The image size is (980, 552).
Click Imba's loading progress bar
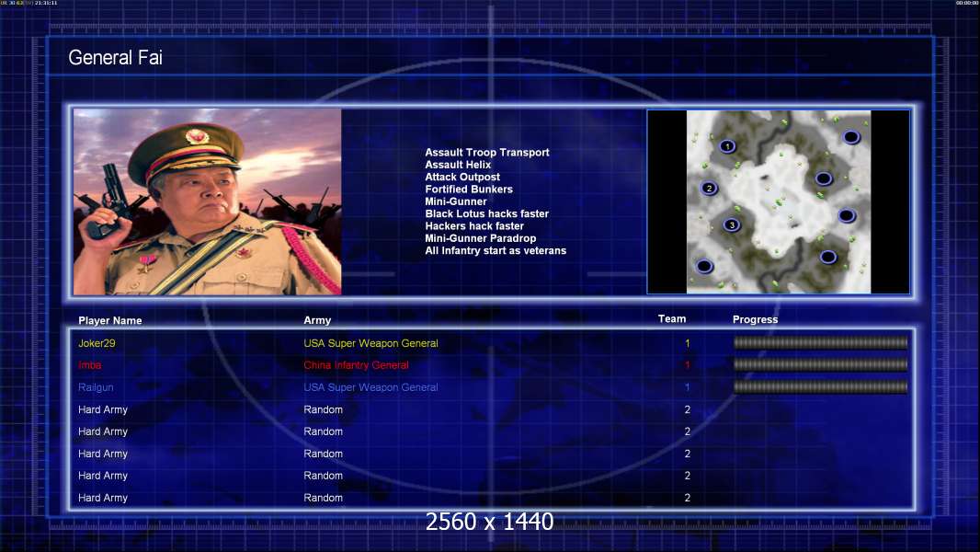point(820,364)
